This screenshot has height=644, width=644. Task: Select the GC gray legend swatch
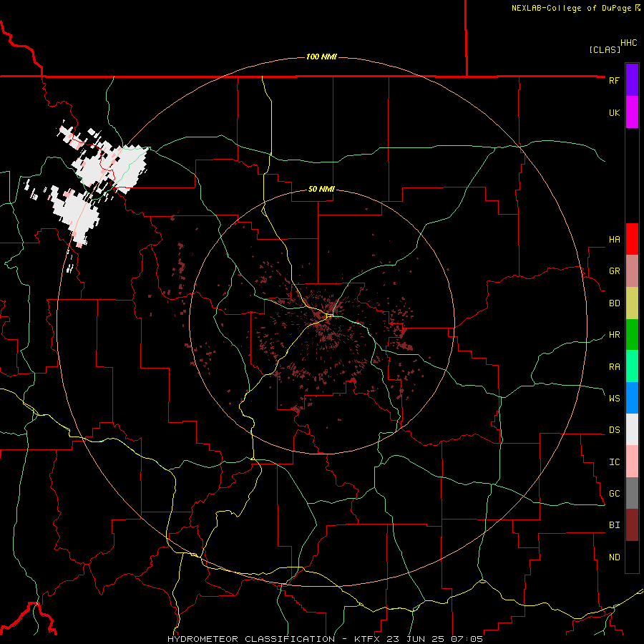tap(632, 493)
